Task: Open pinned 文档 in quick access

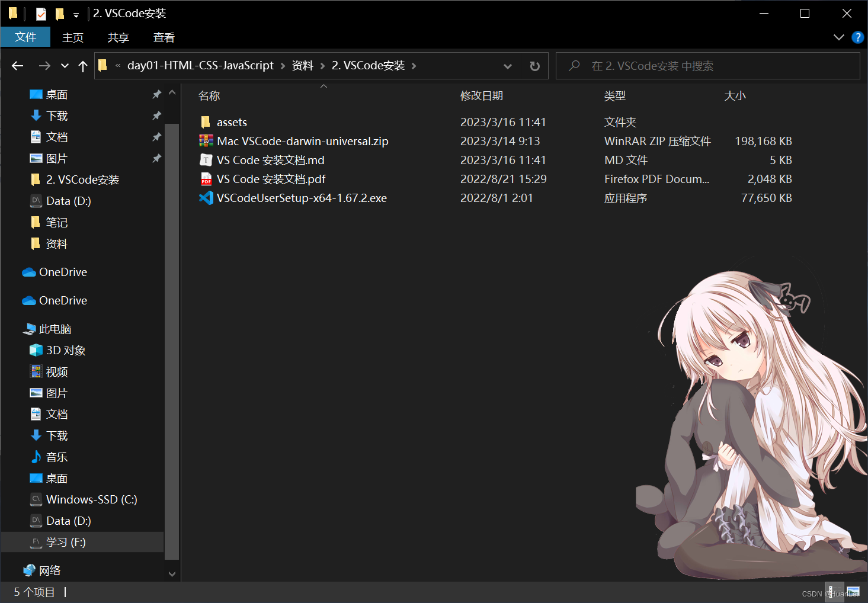Action: [x=57, y=137]
